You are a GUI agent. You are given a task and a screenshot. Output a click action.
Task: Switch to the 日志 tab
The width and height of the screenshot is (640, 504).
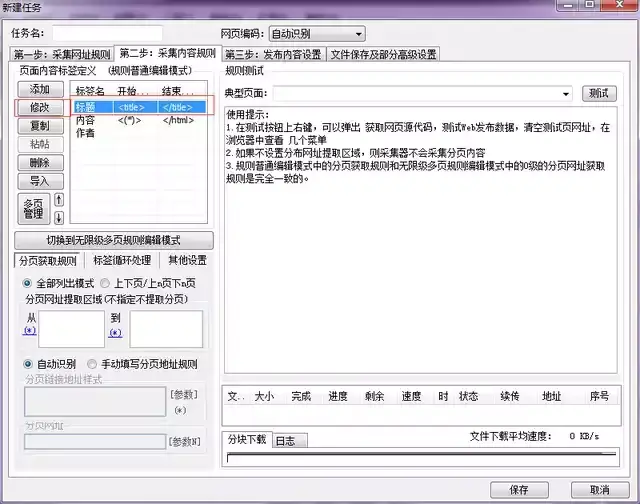(290, 441)
